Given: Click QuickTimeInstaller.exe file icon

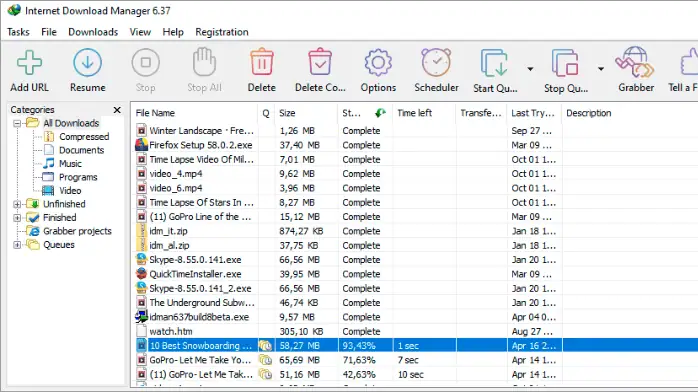Looking at the screenshot, I should point(142,274).
